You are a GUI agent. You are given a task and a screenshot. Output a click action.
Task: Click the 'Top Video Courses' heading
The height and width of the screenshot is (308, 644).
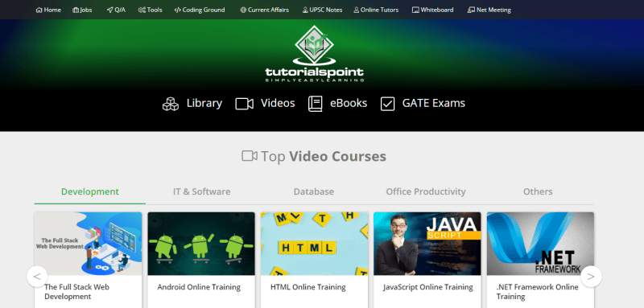324,156
